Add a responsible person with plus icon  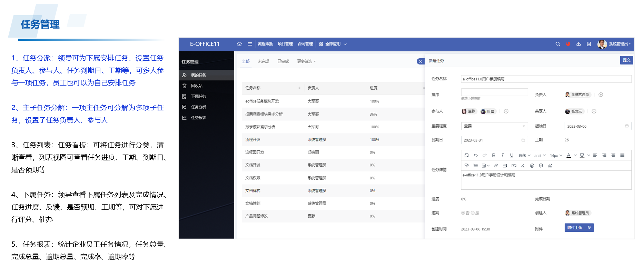click(601, 95)
